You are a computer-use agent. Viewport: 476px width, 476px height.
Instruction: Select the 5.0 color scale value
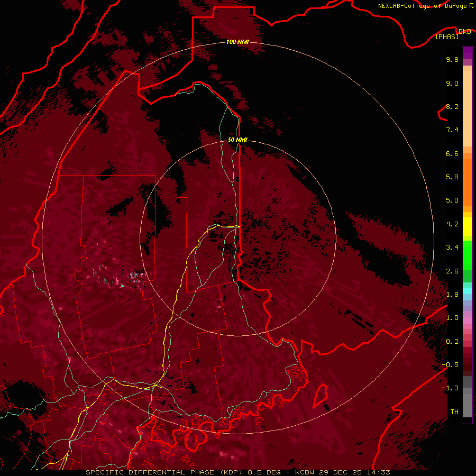tap(452, 200)
